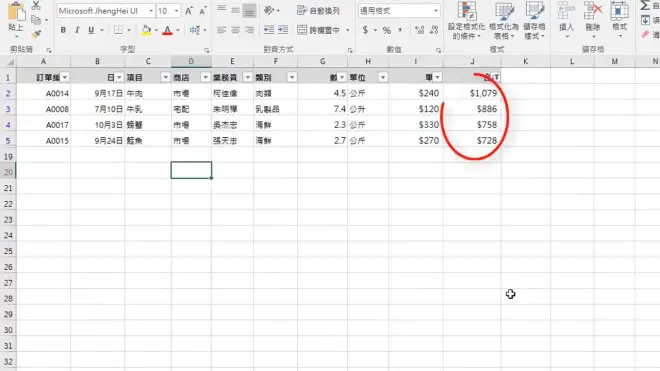
Task: Toggle Wrap Text (自動換列)
Action: (x=318, y=11)
